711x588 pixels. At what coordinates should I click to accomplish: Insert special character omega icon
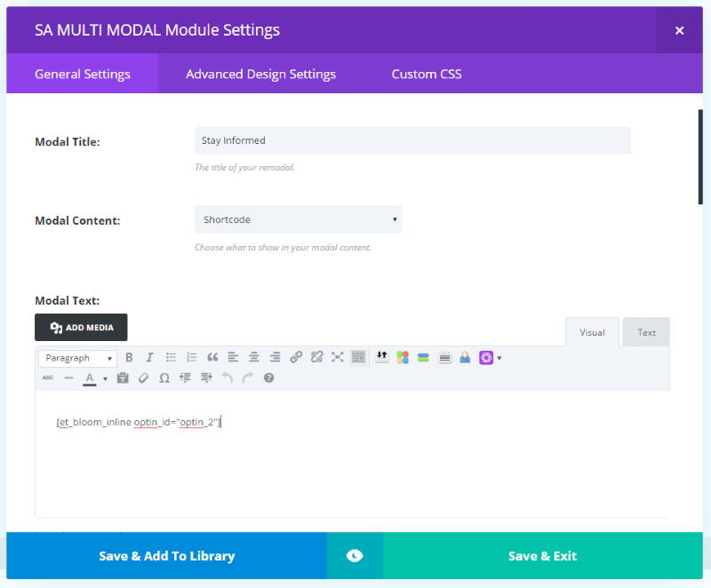(x=164, y=377)
